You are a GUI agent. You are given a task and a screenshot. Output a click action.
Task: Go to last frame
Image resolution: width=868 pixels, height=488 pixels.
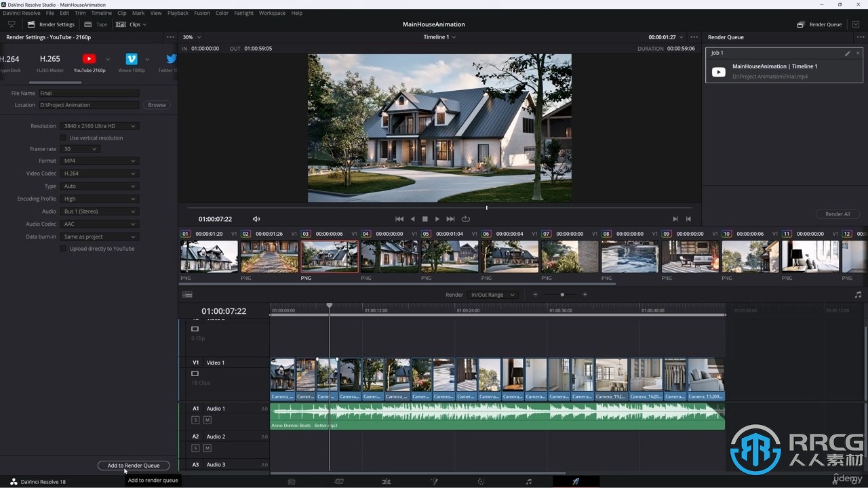point(450,219)
